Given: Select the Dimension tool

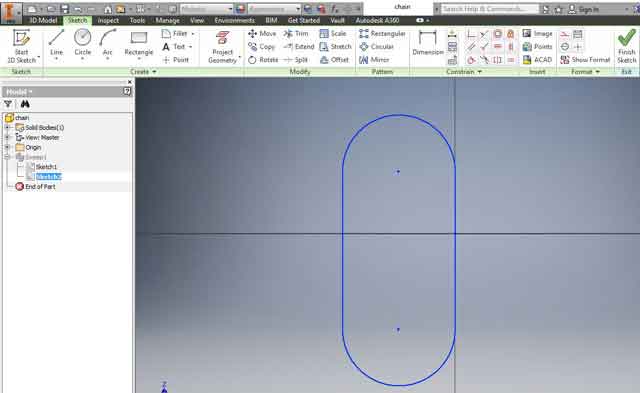Looking at the screenshot, I should point(428,43).
